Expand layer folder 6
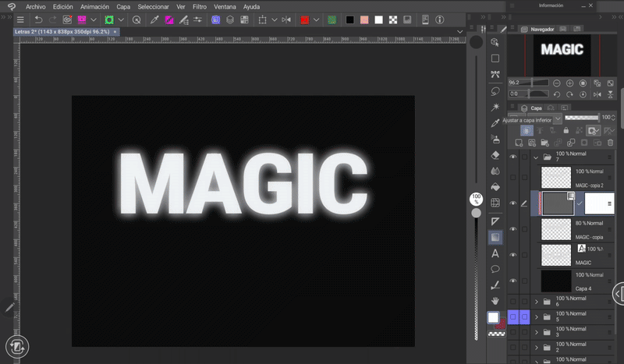Image resolution: width=624 pixels, height=364 pixels. [536, 301]
